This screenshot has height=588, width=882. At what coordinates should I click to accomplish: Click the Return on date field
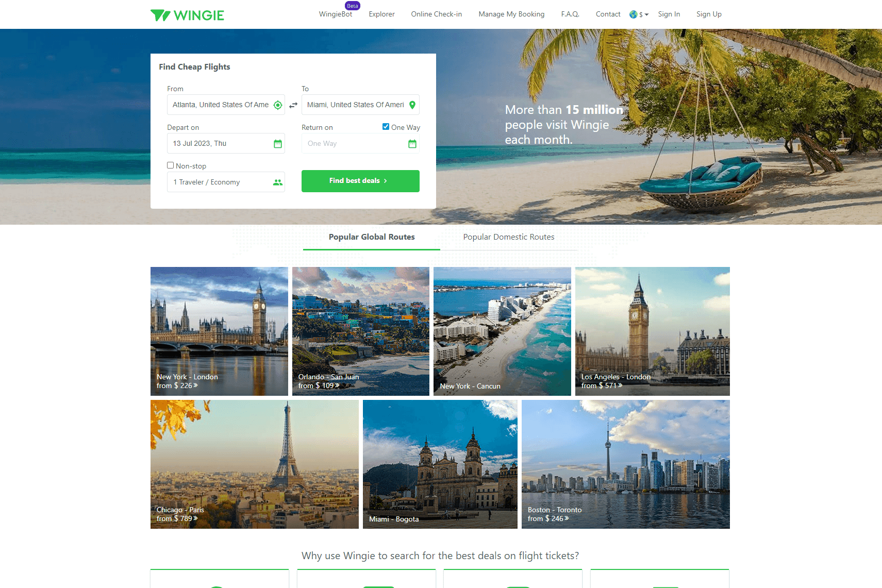coord(360,143)
